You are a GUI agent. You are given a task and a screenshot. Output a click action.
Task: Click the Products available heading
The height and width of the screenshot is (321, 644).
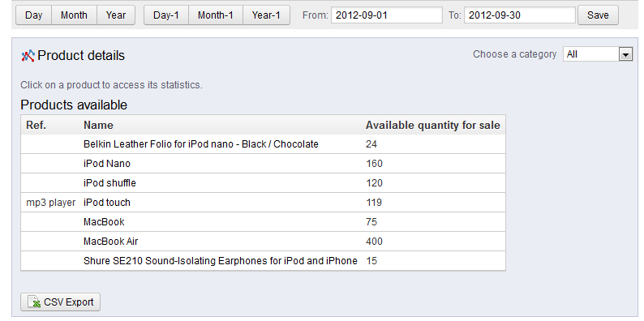[74, 105]
